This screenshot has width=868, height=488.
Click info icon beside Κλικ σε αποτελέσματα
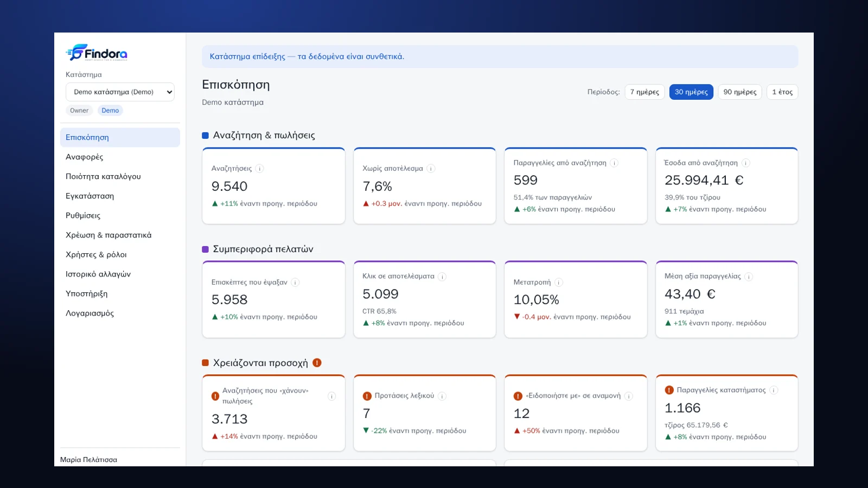442,277
